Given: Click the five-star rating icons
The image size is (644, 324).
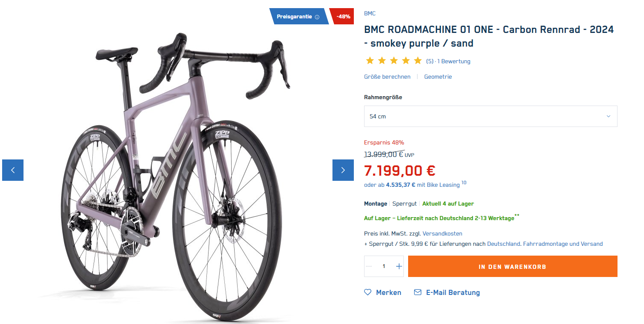Looking at the screenshot, I should click(393, 61).
